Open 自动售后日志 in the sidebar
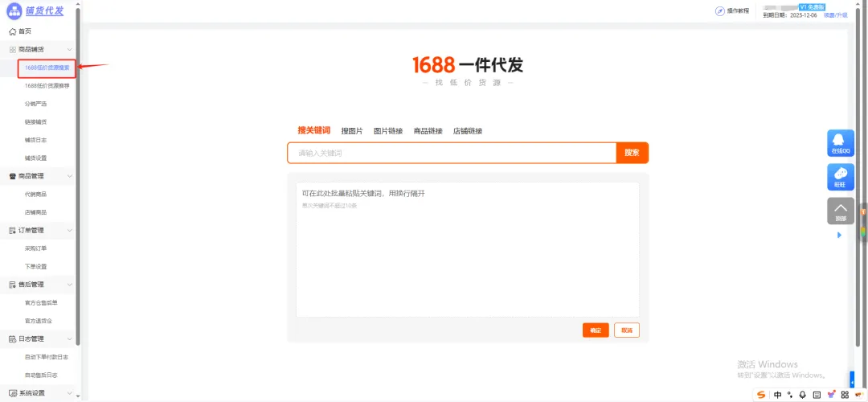Screen dimensions: 868x402 tap(41, 375)
